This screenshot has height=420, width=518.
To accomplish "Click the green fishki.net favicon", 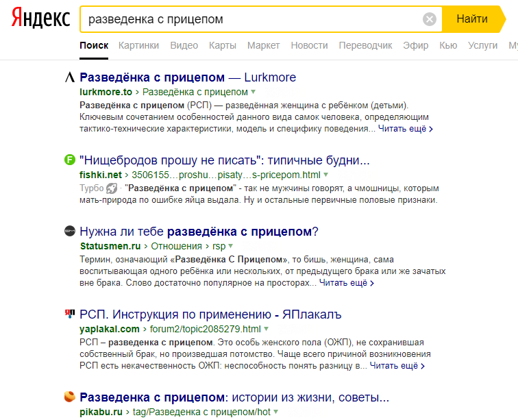I will tap(70, 160).
